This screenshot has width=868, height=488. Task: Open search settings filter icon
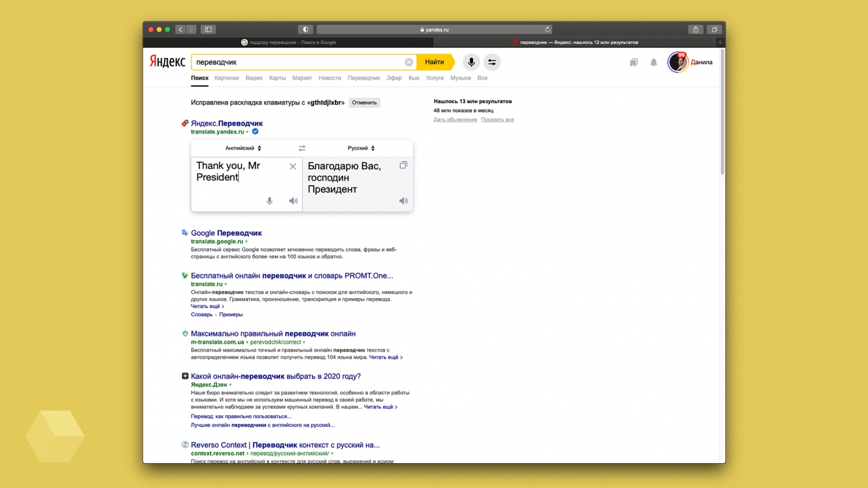(492, 62)
